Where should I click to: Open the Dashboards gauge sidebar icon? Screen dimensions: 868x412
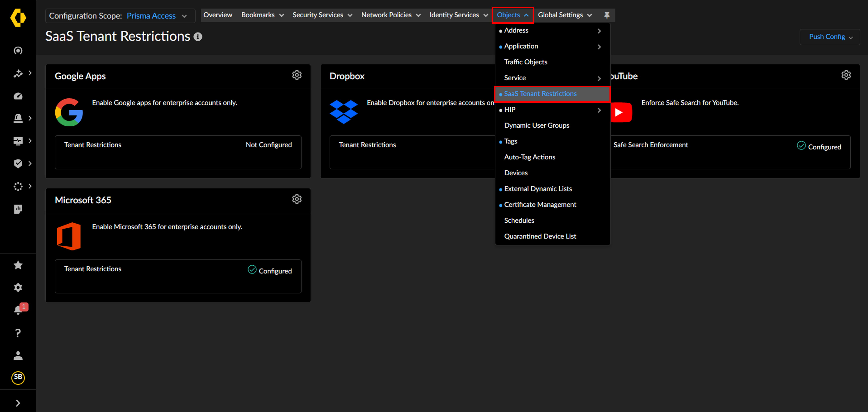18,96
